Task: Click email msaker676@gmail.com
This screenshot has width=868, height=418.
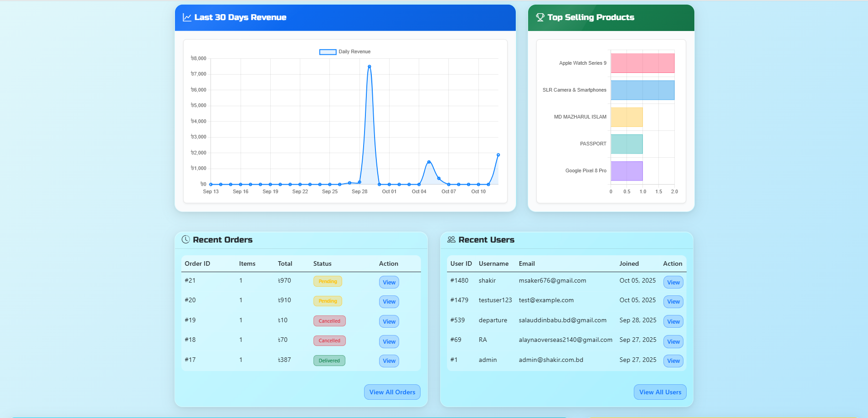Action: click(552, 280)
